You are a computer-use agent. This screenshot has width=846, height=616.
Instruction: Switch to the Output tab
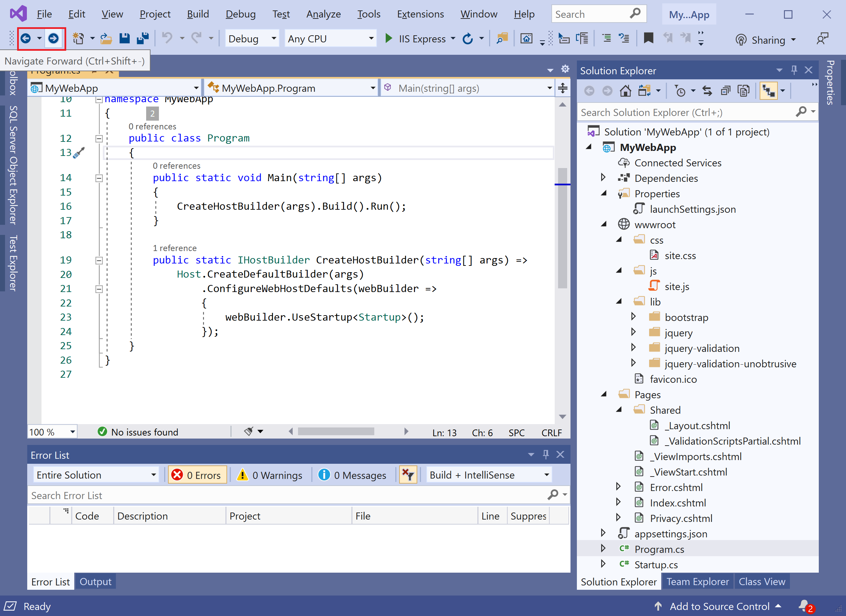[x=95, y=581]
